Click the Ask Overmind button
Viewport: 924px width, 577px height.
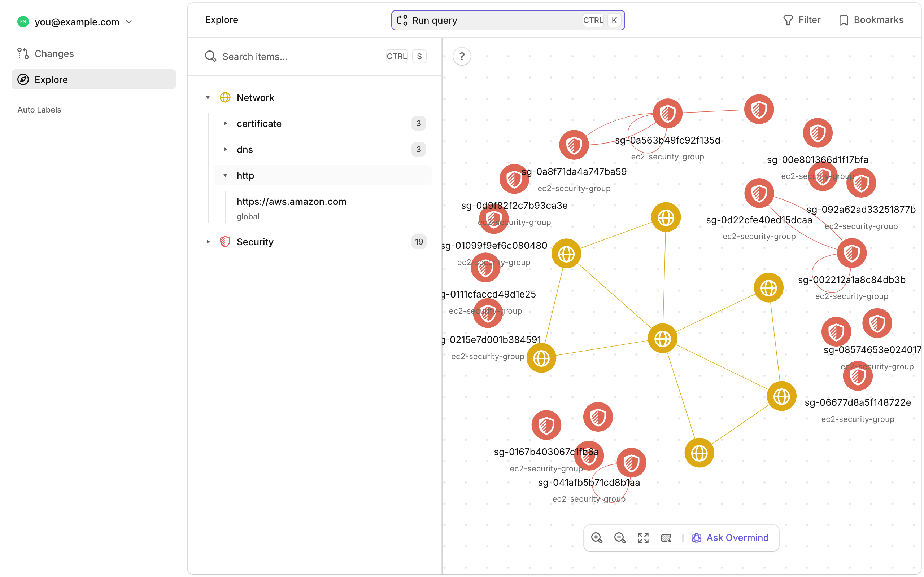tap(730, 538)
